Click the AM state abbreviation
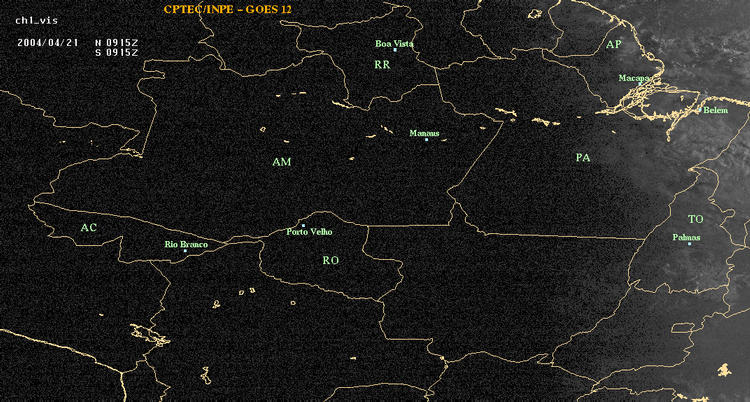Screen dimensions: 750x402 (x=282, y=162)
